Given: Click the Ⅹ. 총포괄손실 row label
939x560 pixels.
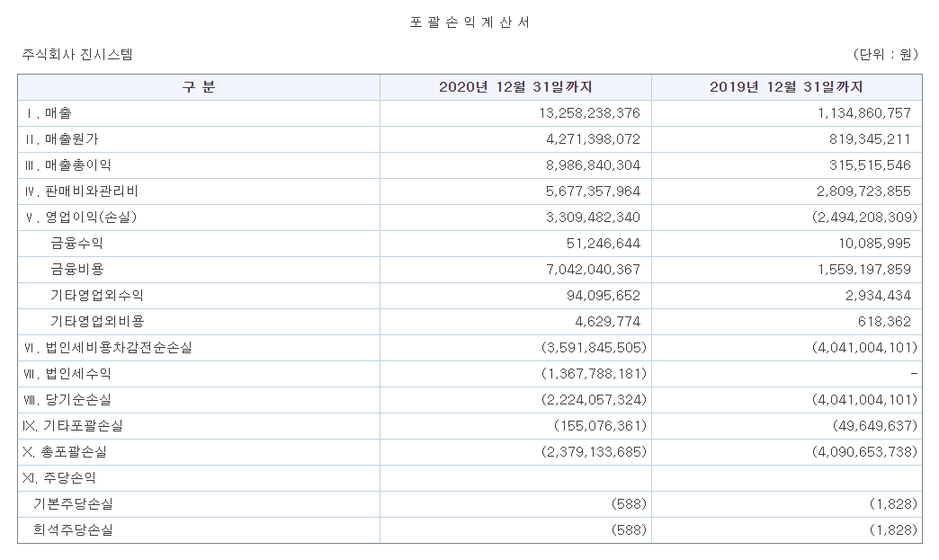Looking at the screenshot, I should [x=65, y=452].
